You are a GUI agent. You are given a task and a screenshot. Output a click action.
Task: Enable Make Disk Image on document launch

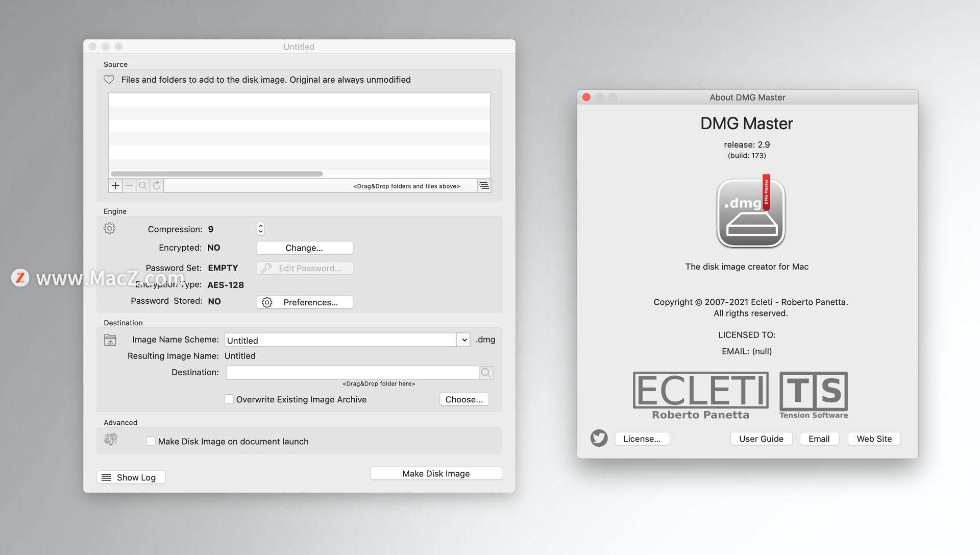(150, 441)
